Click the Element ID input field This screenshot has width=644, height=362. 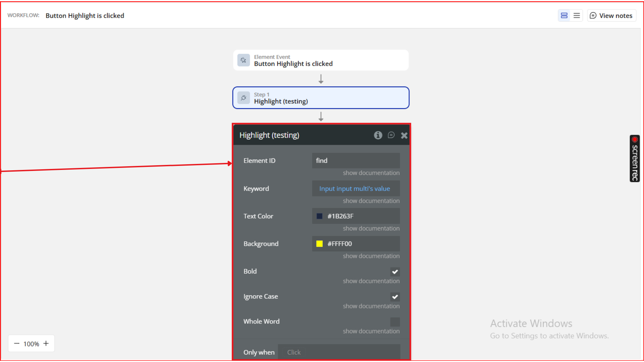pos(356,161)
